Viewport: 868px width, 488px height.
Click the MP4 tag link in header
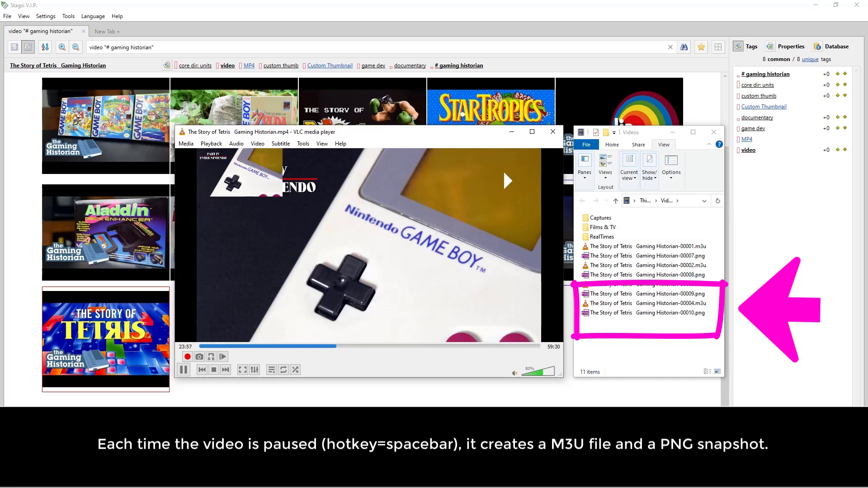tap(249, 66)
